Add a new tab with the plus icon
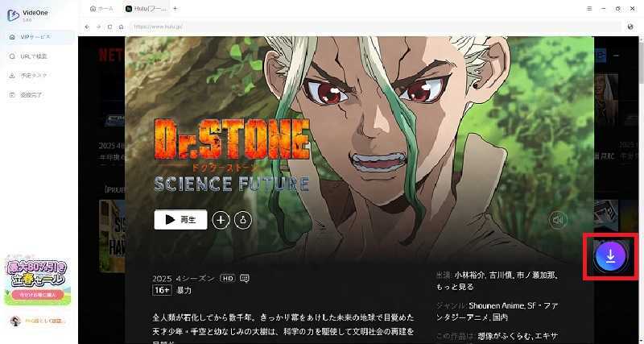Viewport: 644px width, 344px height. click(x=175, y=9)
